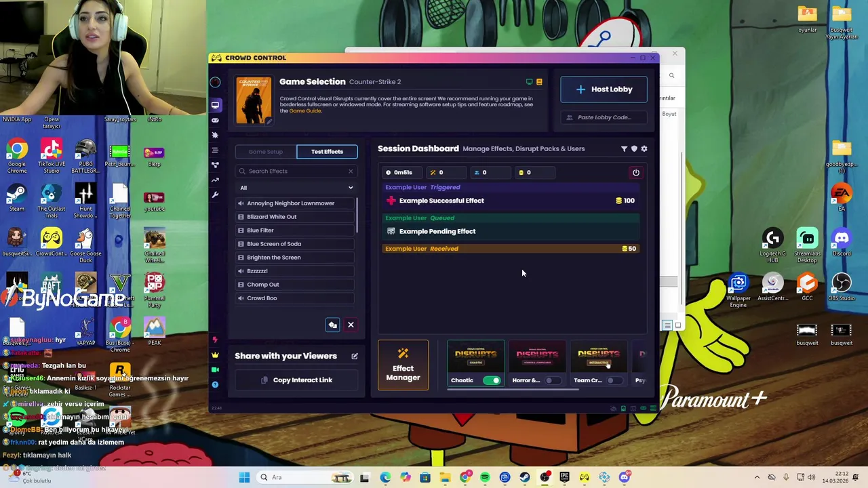This screenshot has width=868, height=488.
Task: Edit Share with your Viewers settings icon
Action: [354, 356]
